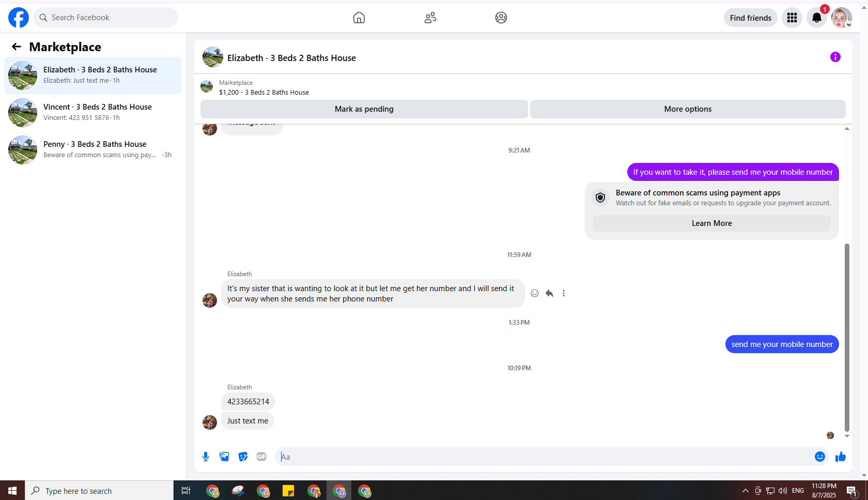
Task: Go to the Home feed icon
Action: click(359, 18)
